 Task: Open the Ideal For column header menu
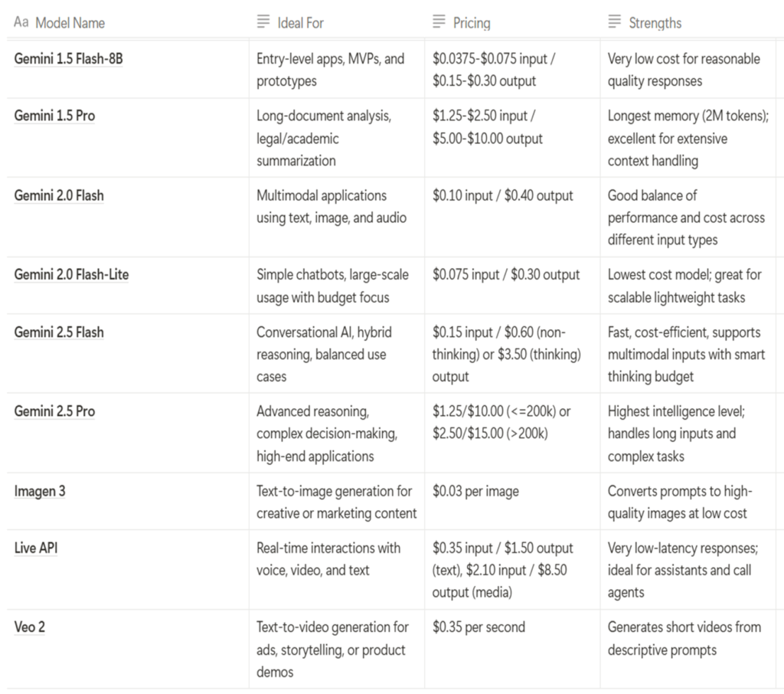click(x=337, y=22)
